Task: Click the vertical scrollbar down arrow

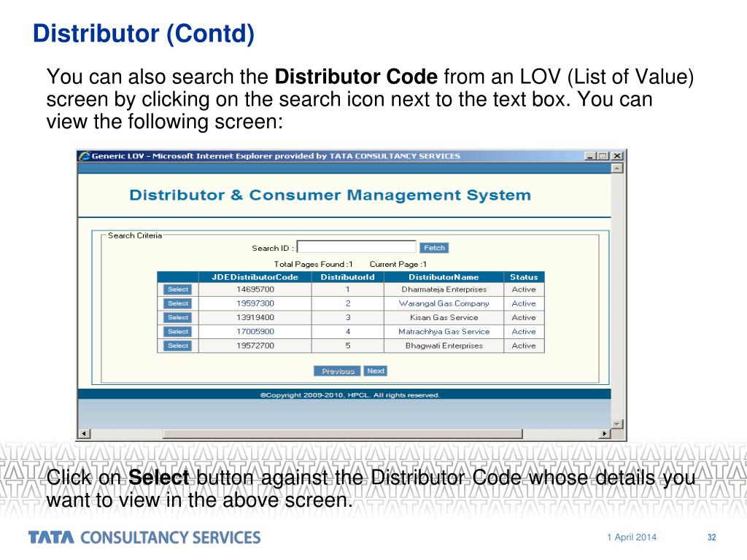Action: (x=617, y=424)
